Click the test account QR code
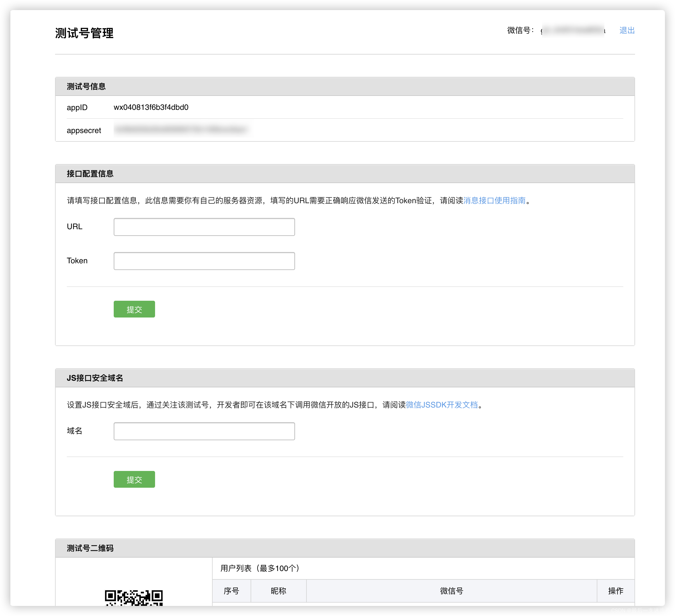Viewport: 675px width, 616px height. point(134,598)
